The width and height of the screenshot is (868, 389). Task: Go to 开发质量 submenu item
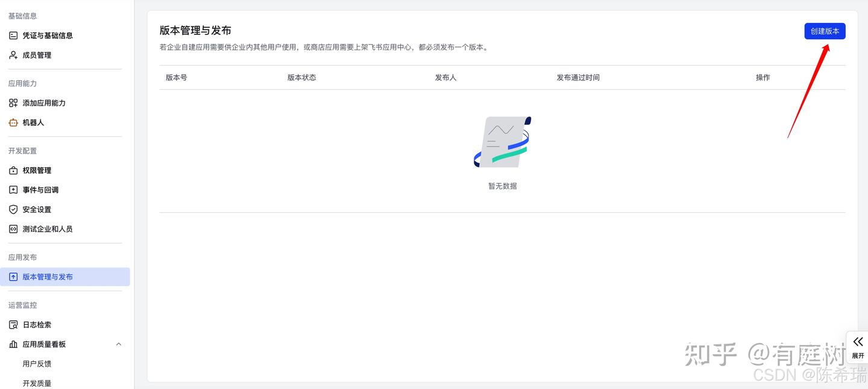pos(37,383)
